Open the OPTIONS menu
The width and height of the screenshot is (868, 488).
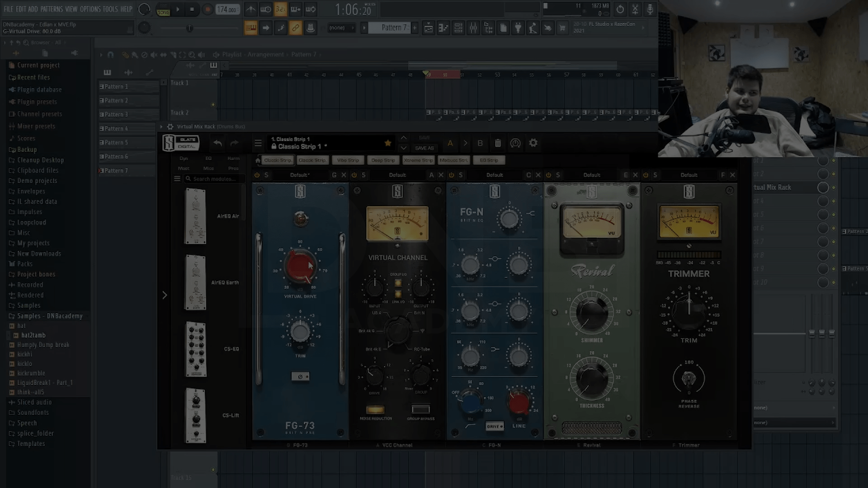[x=90, y=9]
